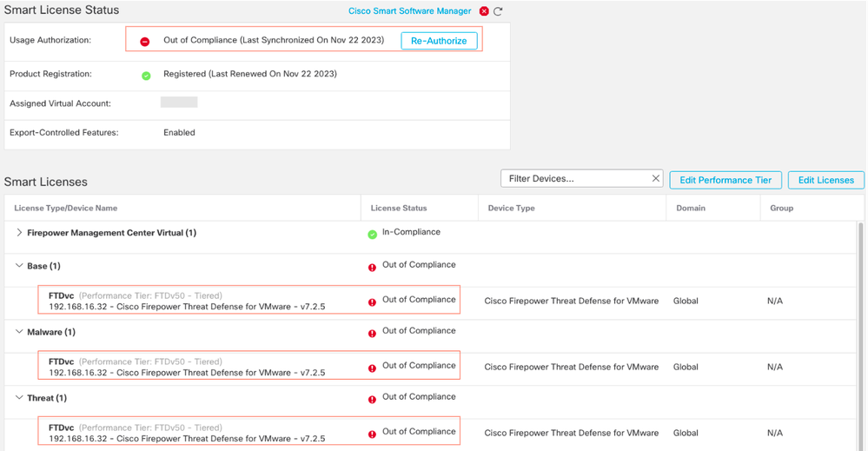Click Firepower Management Center Virtual (1) label
This screenshot has width=868, height=451.
tap(112, 233)
